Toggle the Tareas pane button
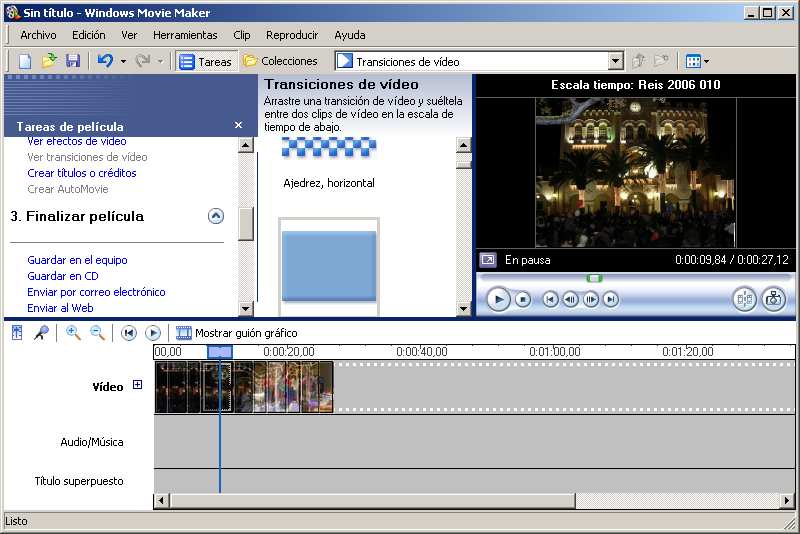The height and width of the screenshot is (534, 800). tap(205, 61)
